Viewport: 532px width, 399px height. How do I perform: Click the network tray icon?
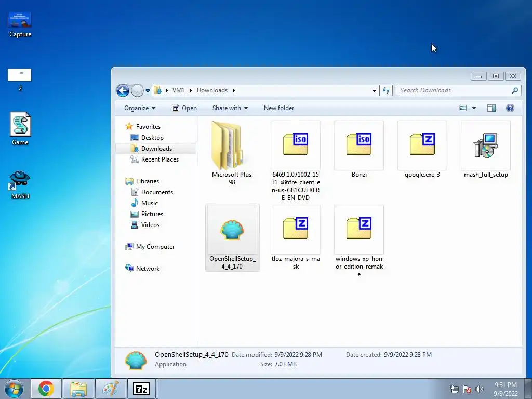point(454,389)
